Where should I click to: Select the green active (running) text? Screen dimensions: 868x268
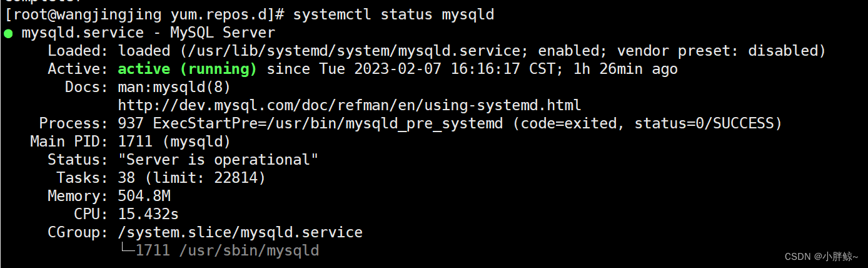(x=187, y=69)
